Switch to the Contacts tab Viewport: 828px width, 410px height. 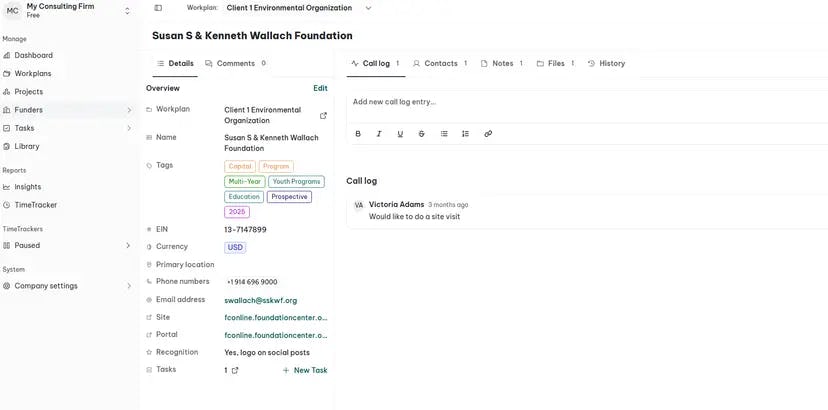click(x=440, y=63)
